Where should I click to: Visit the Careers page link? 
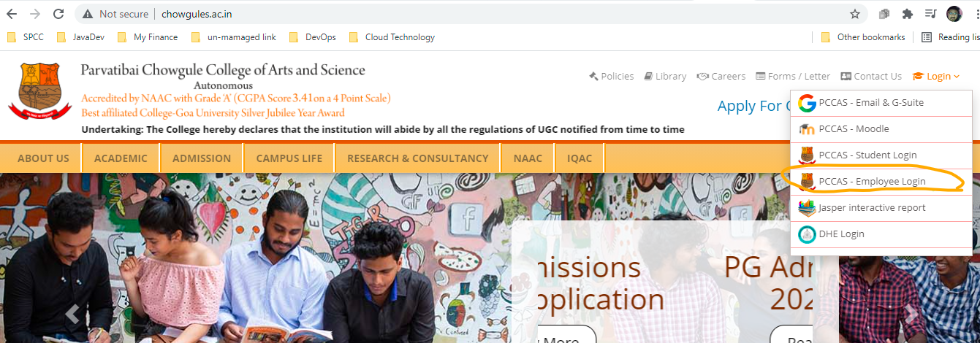[x=721, y=76]
